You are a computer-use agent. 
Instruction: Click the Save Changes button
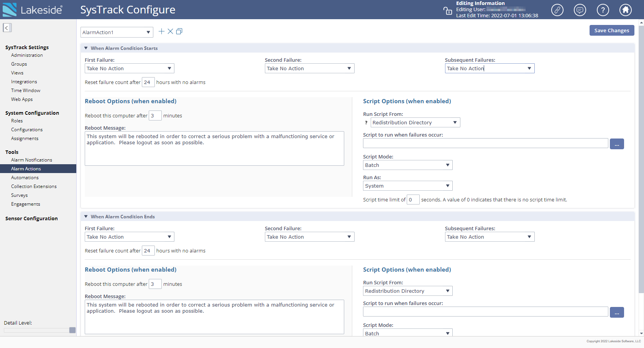click(x=611, y=31)
